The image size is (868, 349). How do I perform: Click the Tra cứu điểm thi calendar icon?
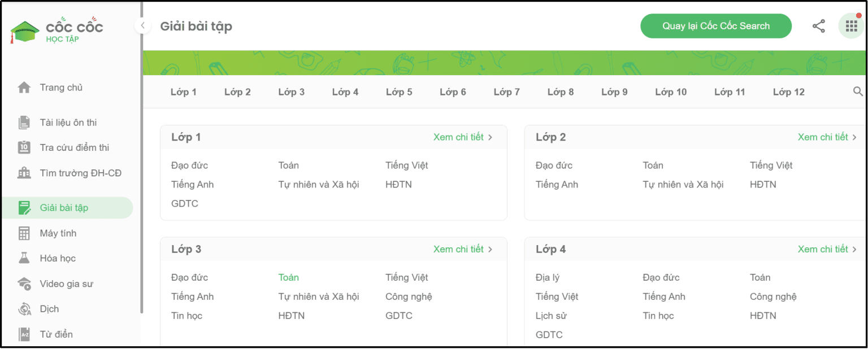[x=23, y=147]
